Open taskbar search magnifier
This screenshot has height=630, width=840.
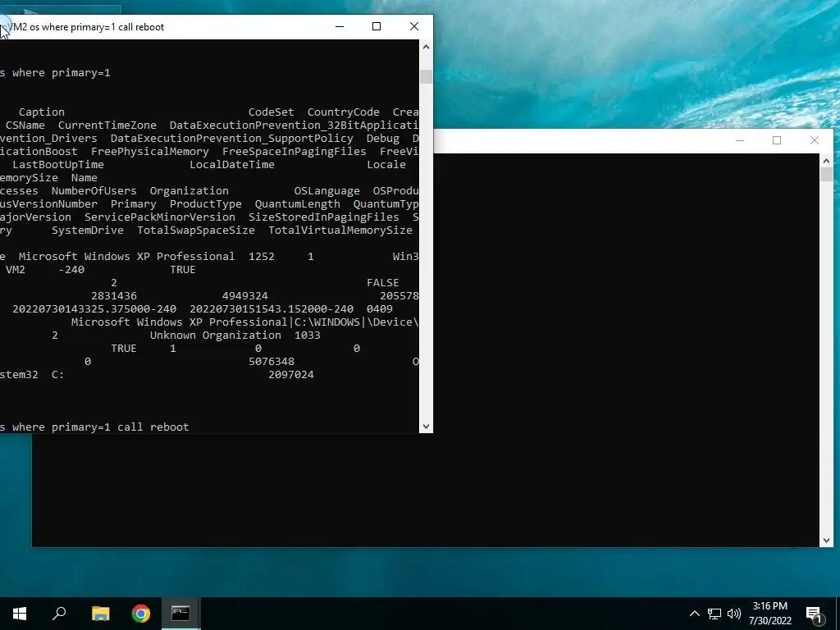59,614
